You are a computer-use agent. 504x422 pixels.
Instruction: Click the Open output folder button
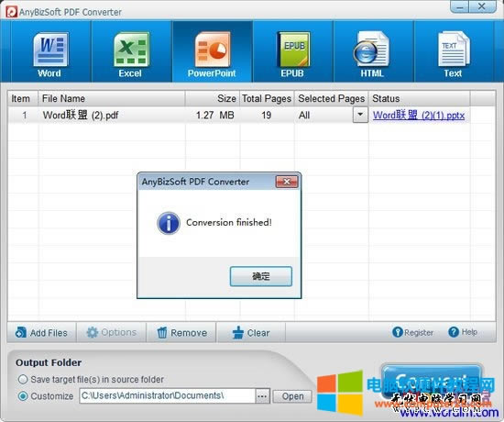(x=292, y=396)
